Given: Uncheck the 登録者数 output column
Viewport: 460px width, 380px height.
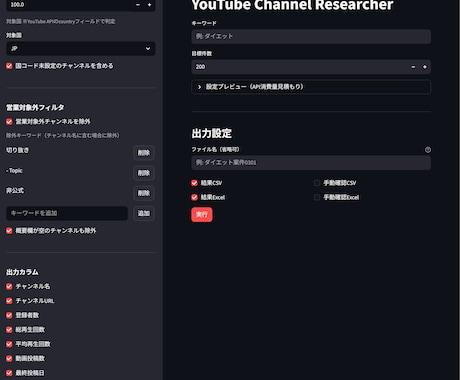Looking at the screenshot, I should coord(9,315).
